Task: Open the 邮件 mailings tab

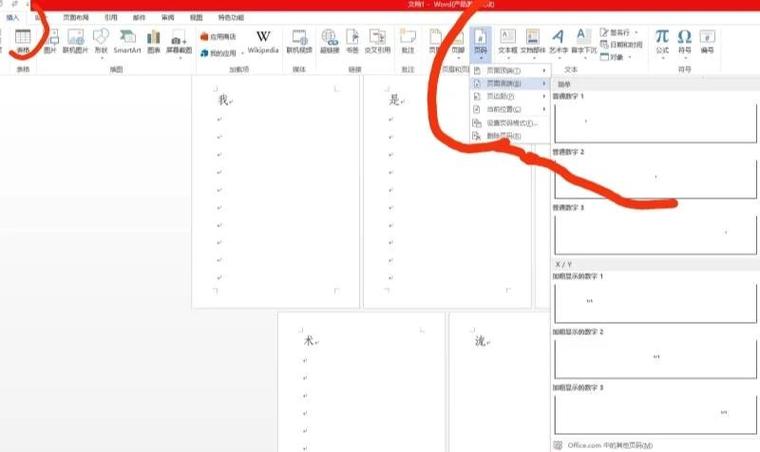Action: (x=139, y=17)
